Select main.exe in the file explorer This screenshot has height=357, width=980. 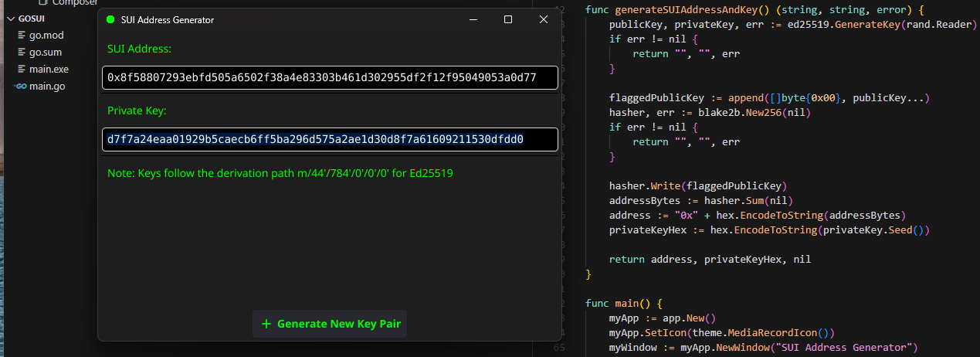click(49, 69)
